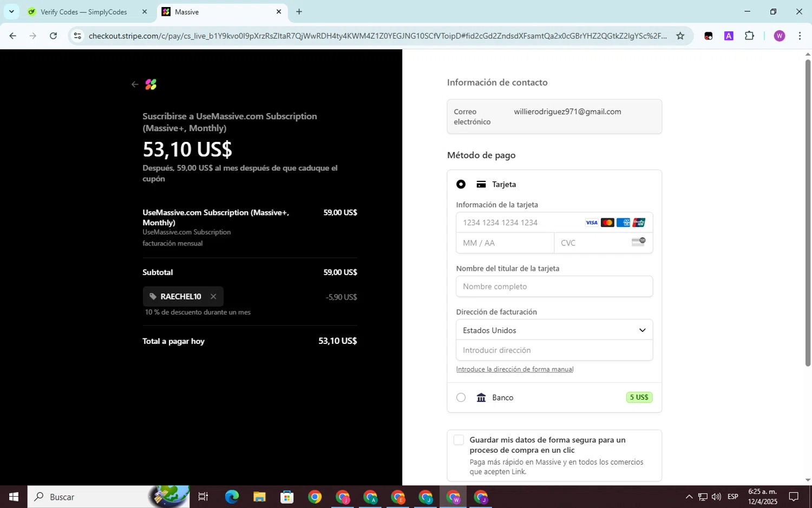The image size is (812, 508).
Task: Open the network tray icon
Action: [703, 497]
